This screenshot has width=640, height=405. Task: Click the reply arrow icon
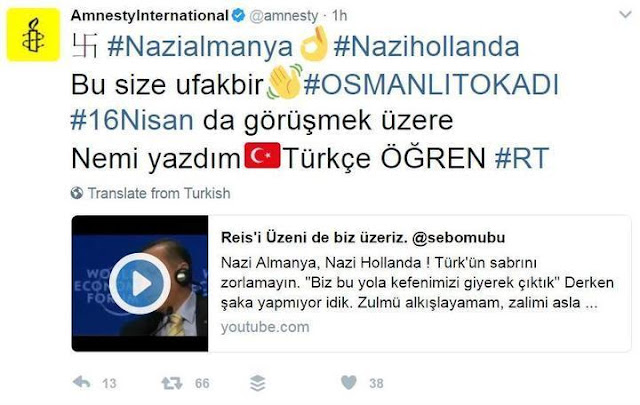tap(82, 383)
